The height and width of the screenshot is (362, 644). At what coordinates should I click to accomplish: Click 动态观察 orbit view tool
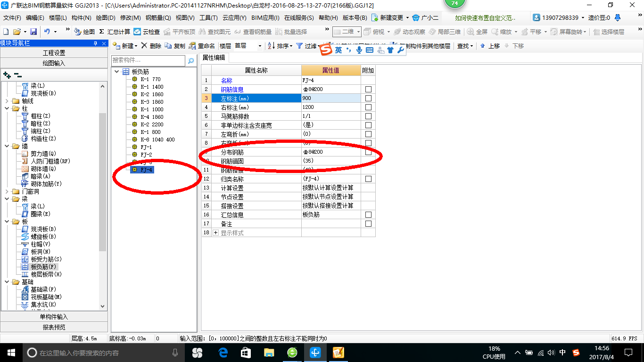coord(409,32)
